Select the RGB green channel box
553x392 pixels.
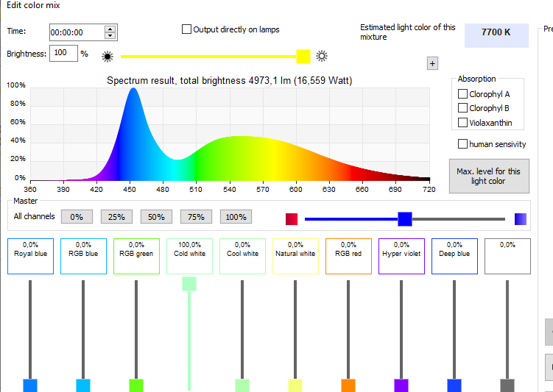click(x=136, y=256)
